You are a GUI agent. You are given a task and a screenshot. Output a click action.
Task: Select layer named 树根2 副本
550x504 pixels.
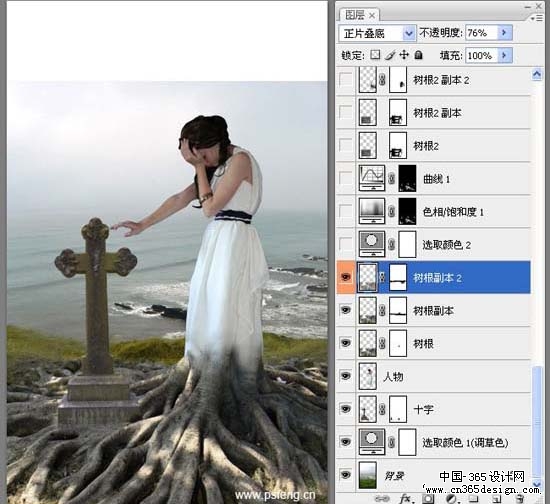point(437,113)
